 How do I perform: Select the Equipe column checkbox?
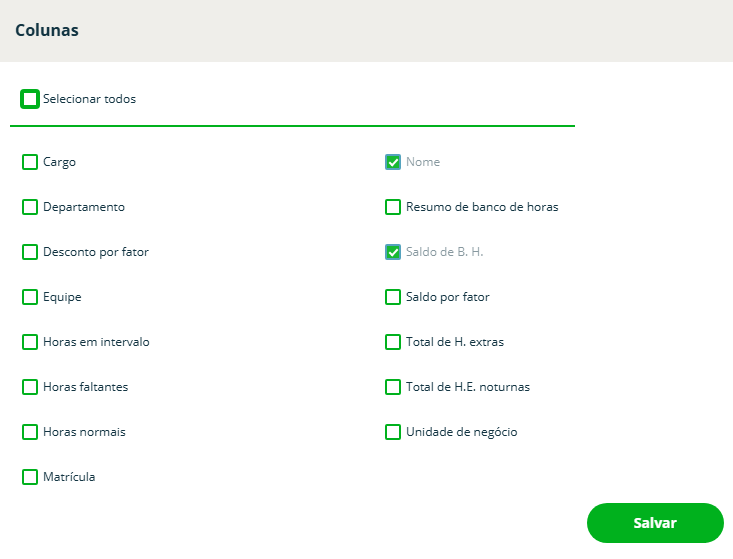(30, 297)
